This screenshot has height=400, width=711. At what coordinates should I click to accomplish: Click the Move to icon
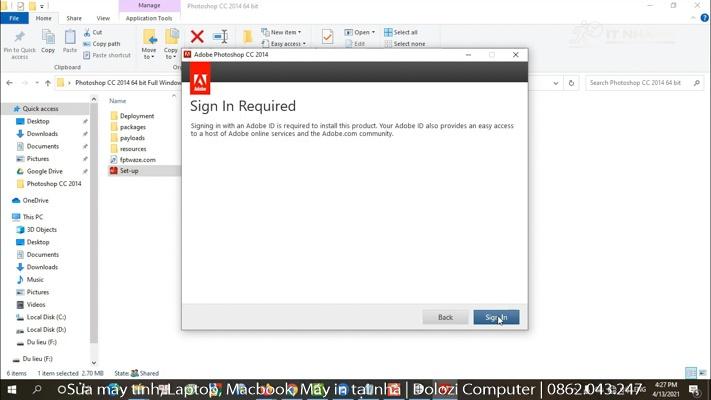point(149,43)
